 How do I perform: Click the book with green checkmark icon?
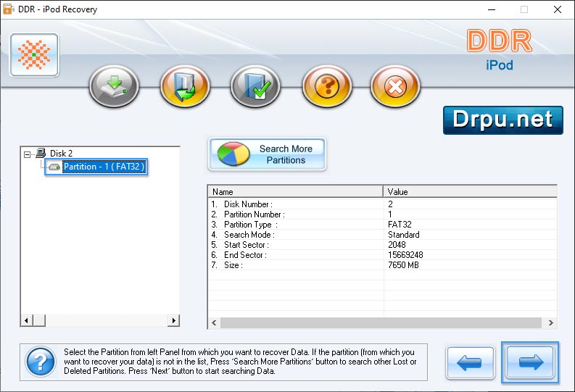pos(256,86)
